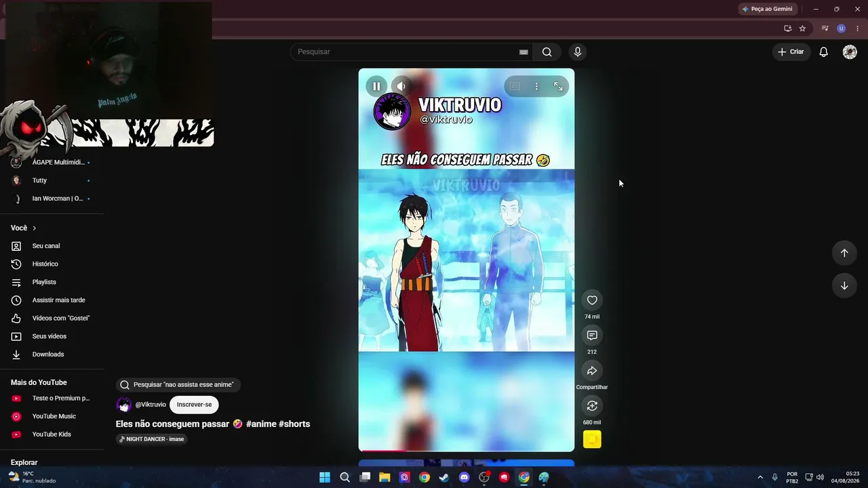Open Ian Worcman subscription channel
Image resolution: width=868 pixels, height=488 pixels.
click(x=52, y=199)
